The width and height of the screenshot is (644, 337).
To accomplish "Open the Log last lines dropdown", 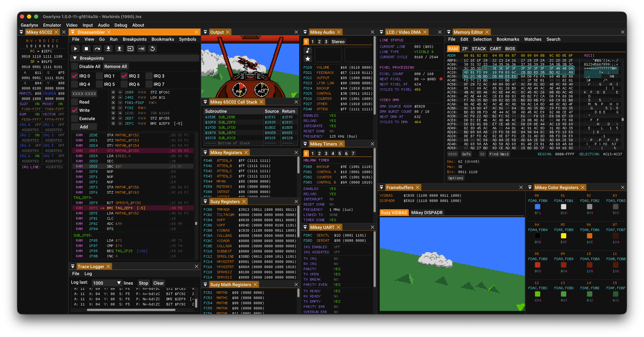I will 119,283.
